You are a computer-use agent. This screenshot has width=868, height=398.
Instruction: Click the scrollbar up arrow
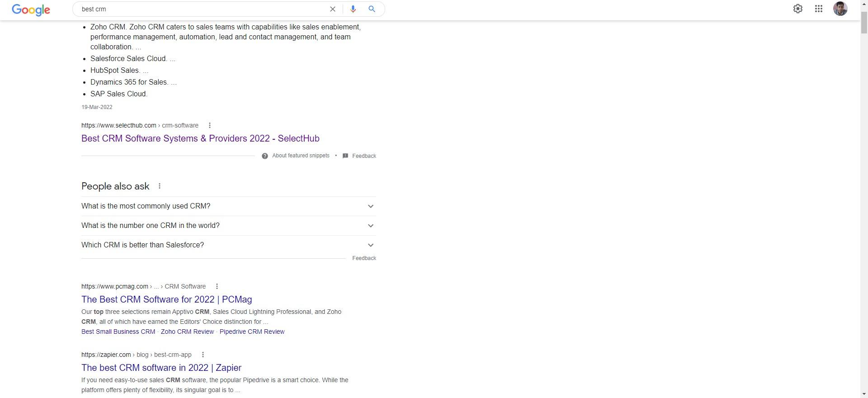pos(864,4)
